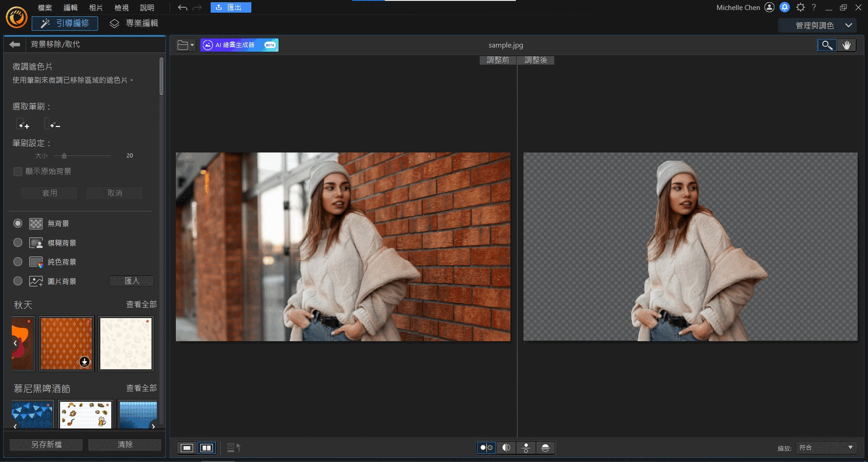Choose left-right split compare layout

tap(506, 448)
